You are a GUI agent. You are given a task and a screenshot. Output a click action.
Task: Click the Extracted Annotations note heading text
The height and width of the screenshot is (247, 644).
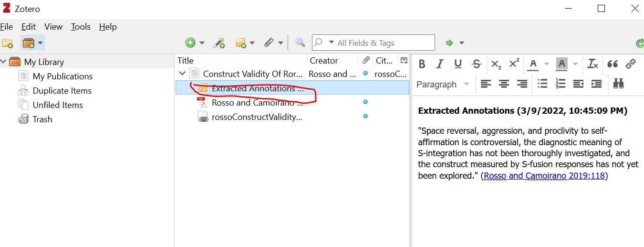click(x=522, y=111)
